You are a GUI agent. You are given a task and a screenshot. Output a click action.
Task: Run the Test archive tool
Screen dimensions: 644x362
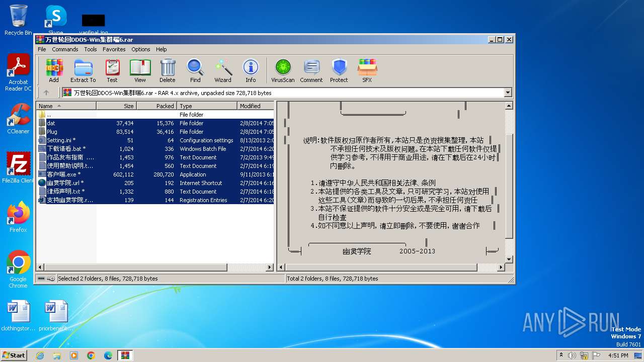[112, 70]
